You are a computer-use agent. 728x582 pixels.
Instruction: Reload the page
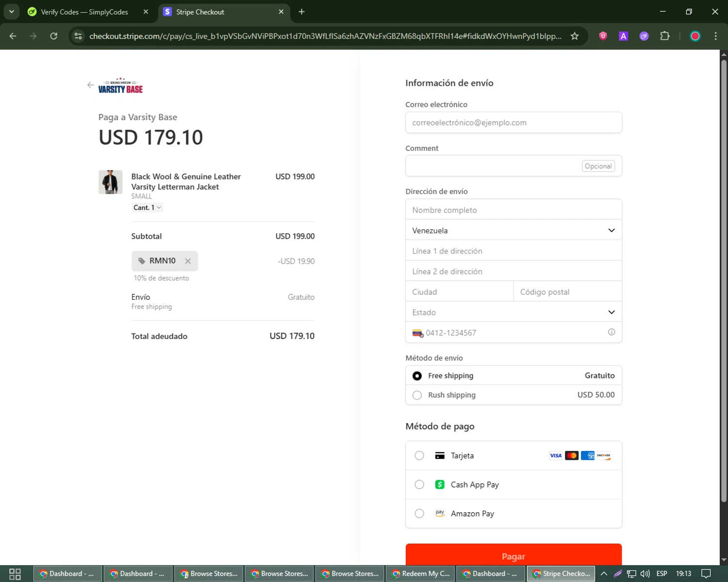[x=54, y=36]
